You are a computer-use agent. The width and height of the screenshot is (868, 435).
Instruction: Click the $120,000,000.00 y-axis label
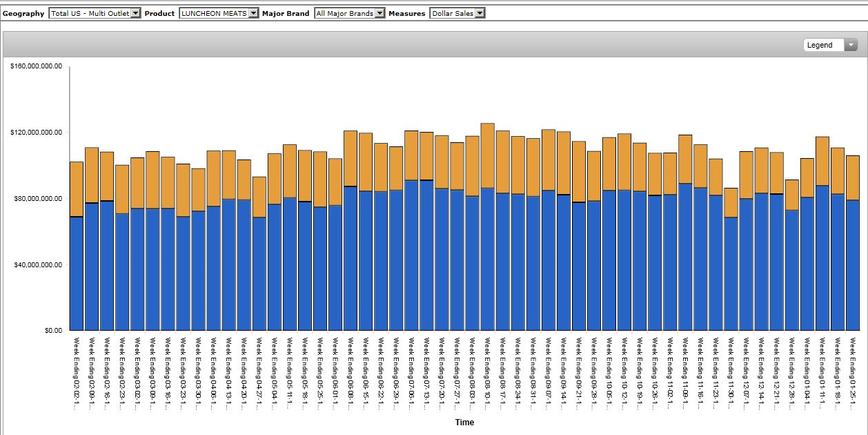tap(37, 133)
